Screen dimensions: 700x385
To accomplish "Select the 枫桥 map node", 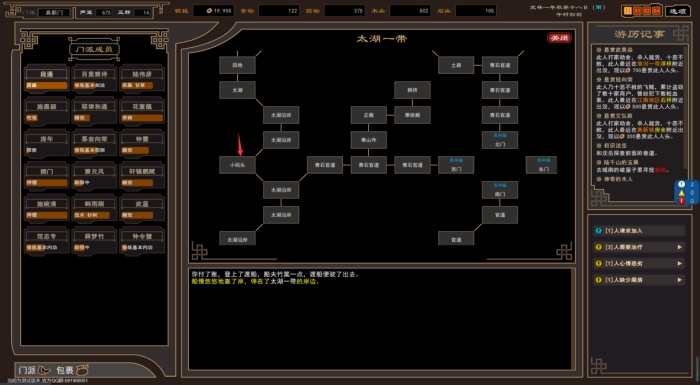I will (x=412, y=90).
